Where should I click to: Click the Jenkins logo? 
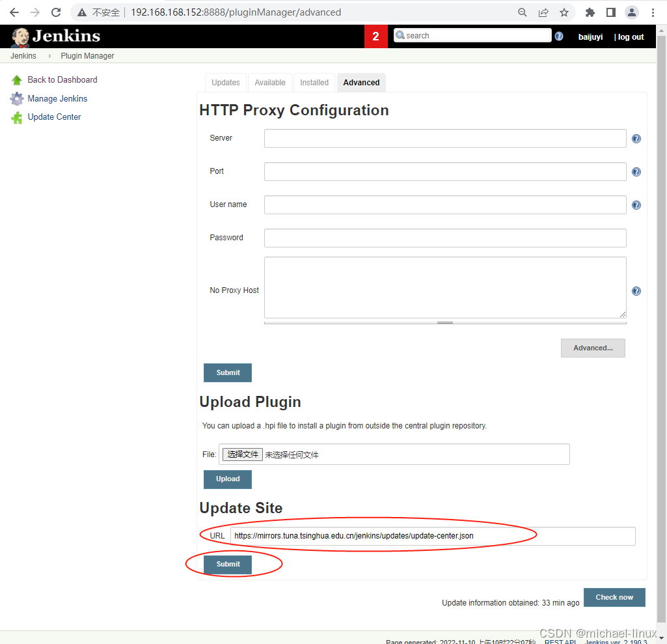56,36
